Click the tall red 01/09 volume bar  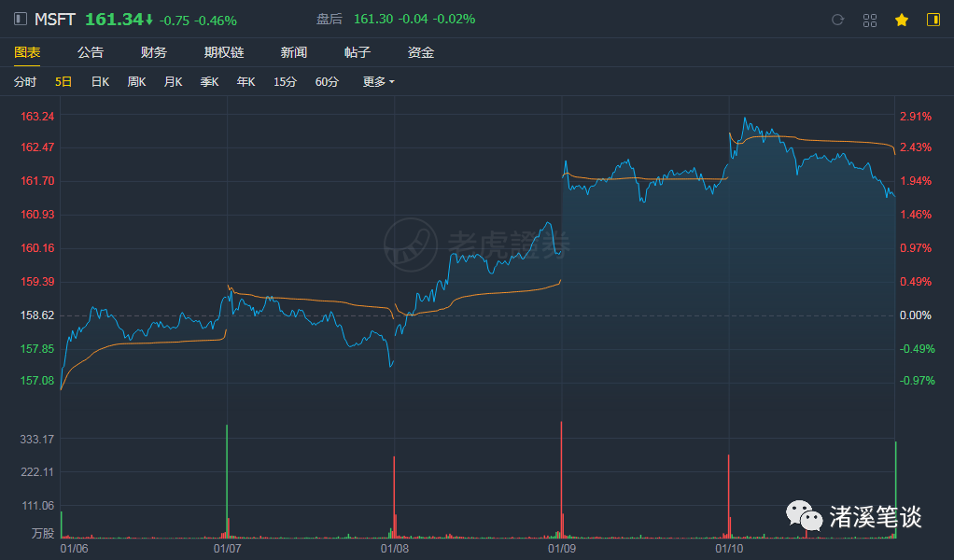click(x=562, y=480)
